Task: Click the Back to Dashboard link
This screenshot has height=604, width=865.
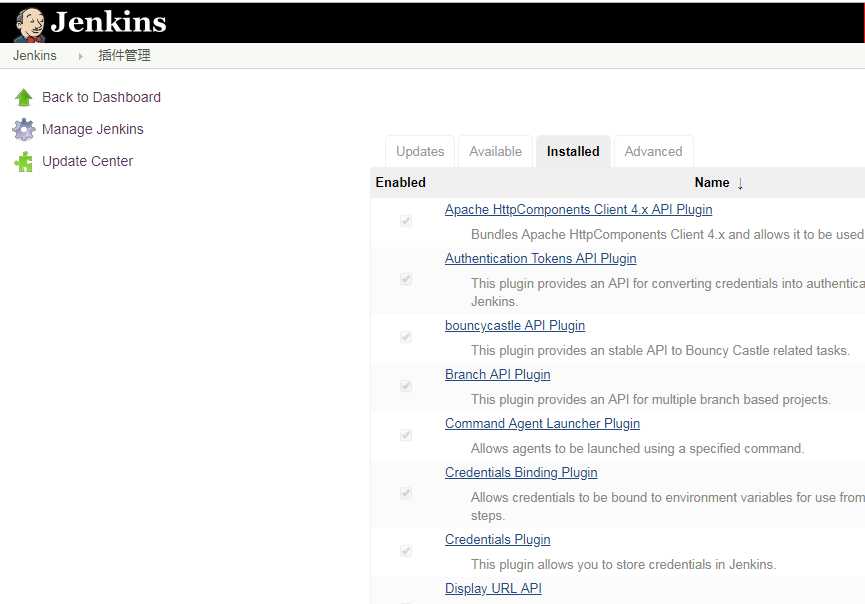Action: coord(102,98)
